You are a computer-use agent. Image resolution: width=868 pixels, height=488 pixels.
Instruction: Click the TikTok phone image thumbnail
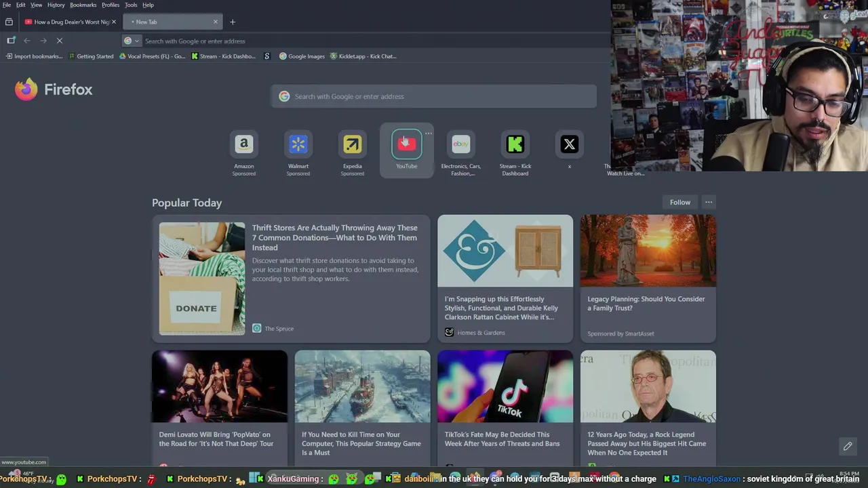tap(505, 386)
